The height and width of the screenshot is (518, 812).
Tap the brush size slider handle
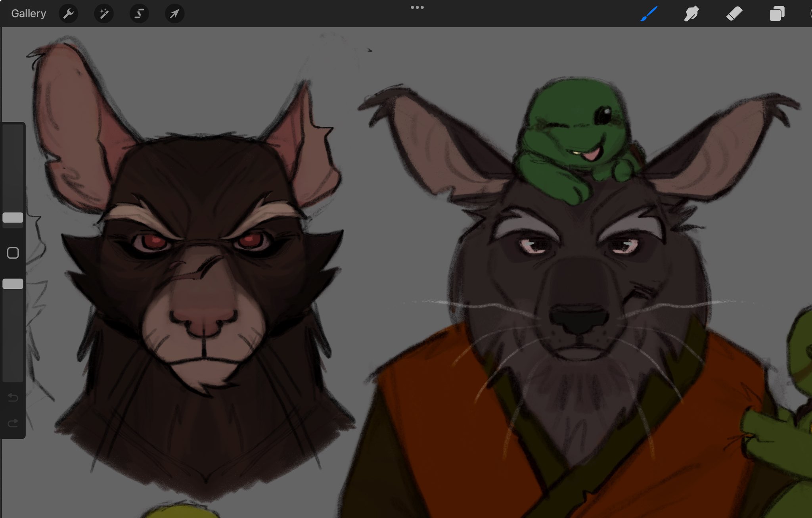(13, 217)
